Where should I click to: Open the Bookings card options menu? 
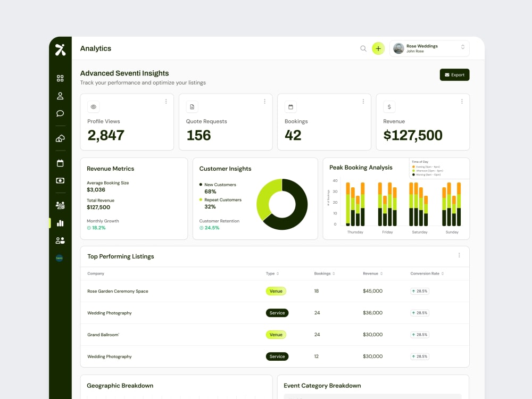363,102
